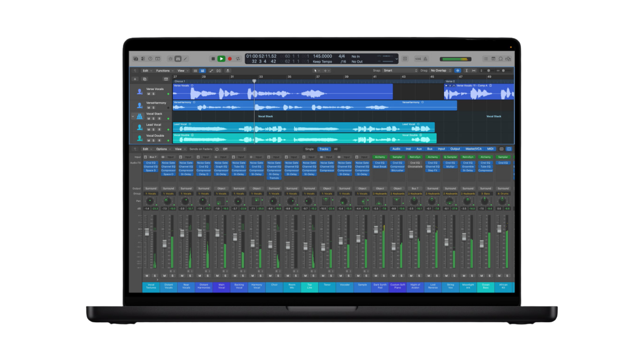Switch to the Tracks tab in the mixer
This screenshot has width=644, height=363.
(x=324, y=149)
